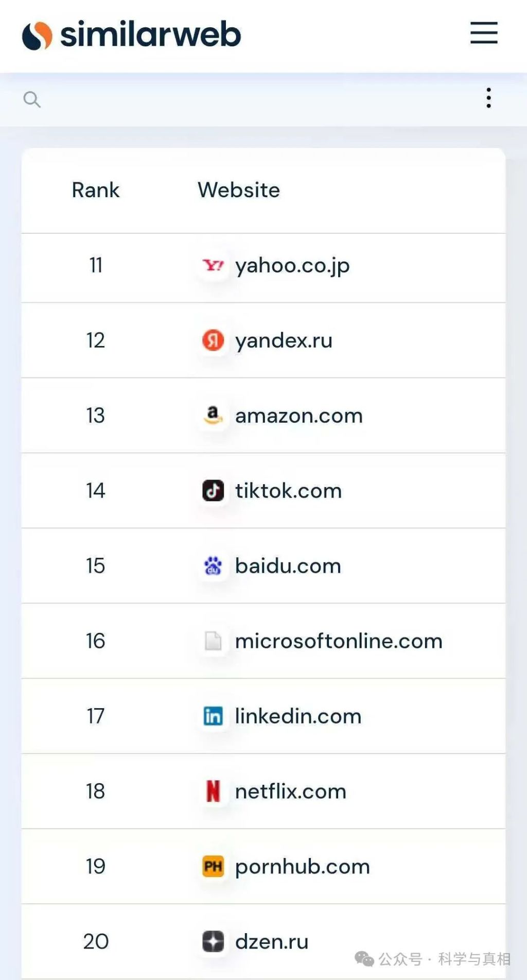Click the Baidu paw favicon
Viewport: 527px width, 980px height.
tap(213, 565)
